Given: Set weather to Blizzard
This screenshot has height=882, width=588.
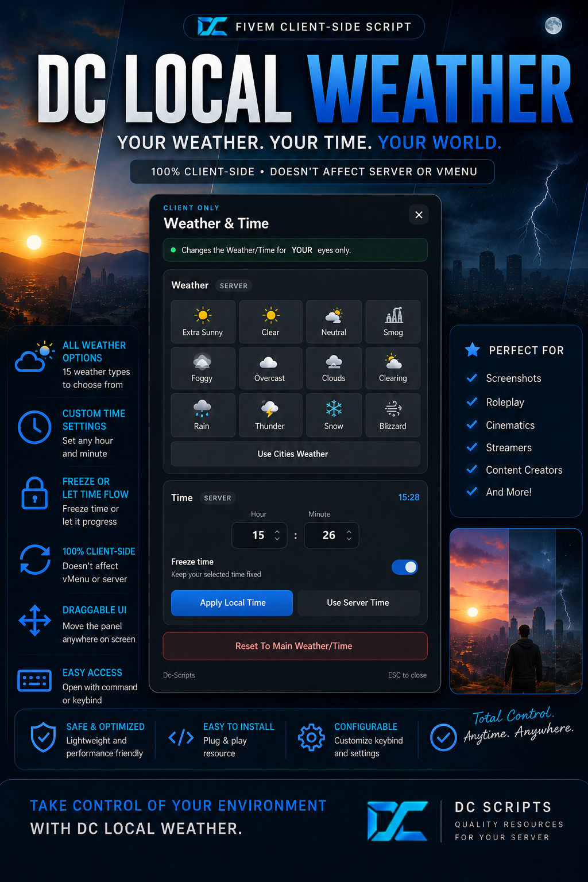Looking at the screenshot, I should click(x=393, y=415).
